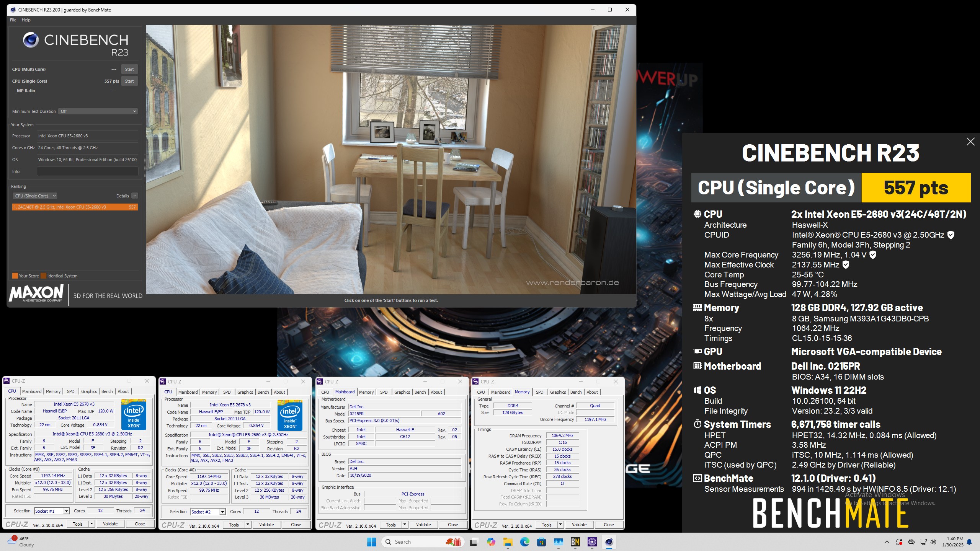Switch to Graphics tab in Mainboard CPU-Z window

tap(402, 392)
